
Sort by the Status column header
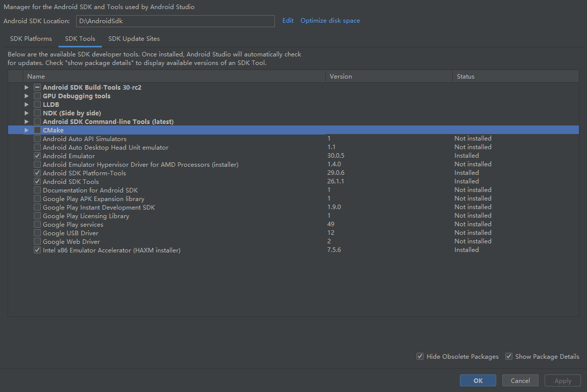516,76
